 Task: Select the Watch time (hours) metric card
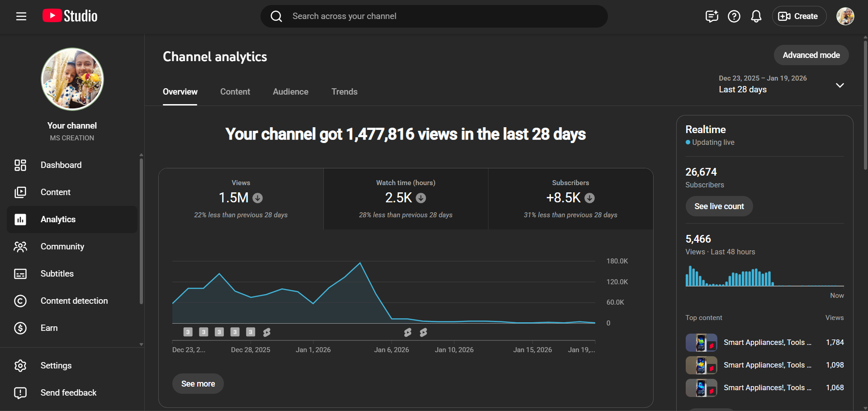point(406,199)
